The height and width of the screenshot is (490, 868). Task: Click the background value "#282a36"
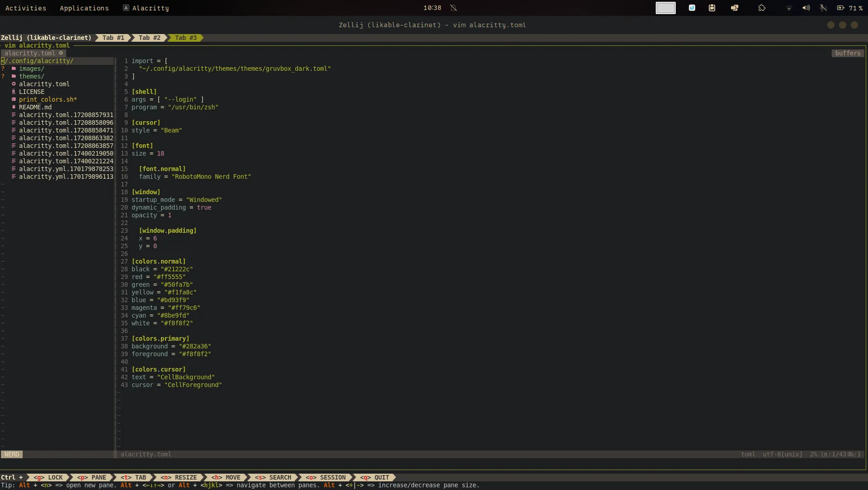(195, 346)
